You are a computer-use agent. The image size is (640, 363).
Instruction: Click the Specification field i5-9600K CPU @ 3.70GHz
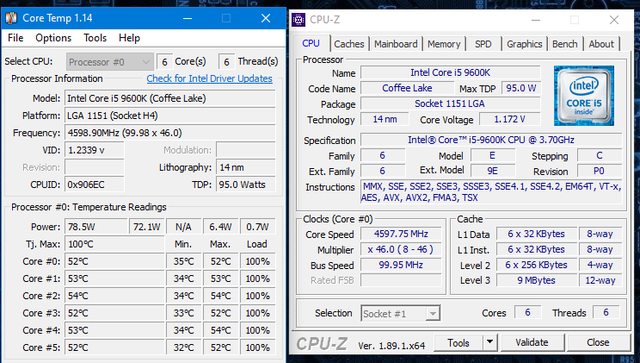pos(491,140)
